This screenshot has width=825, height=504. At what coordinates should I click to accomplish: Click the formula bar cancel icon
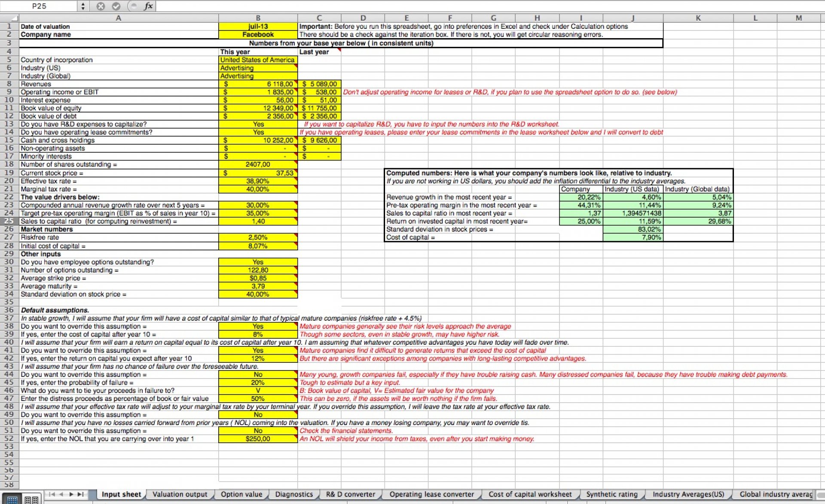point(101,6)
